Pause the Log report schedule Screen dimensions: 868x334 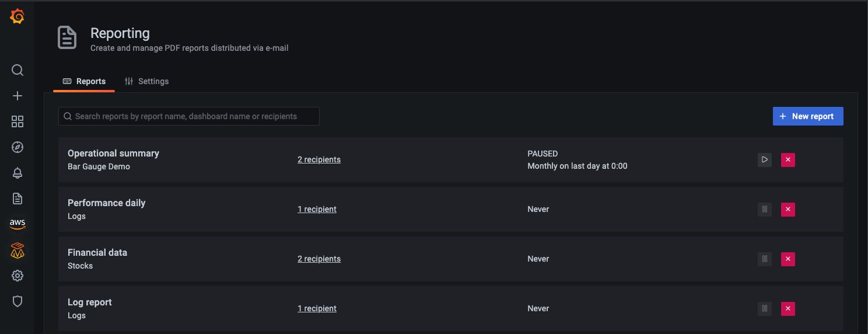[x=764, y=308]
